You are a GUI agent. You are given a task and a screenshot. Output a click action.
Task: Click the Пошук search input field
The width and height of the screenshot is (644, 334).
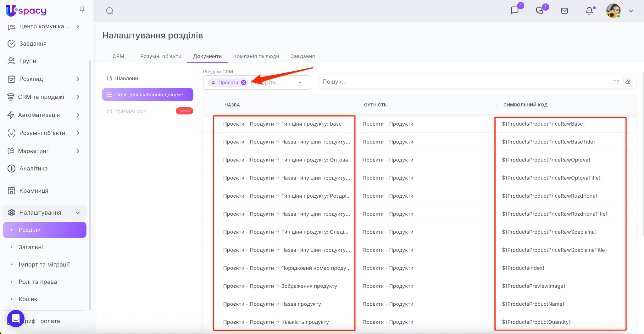(x=465, y=82)
